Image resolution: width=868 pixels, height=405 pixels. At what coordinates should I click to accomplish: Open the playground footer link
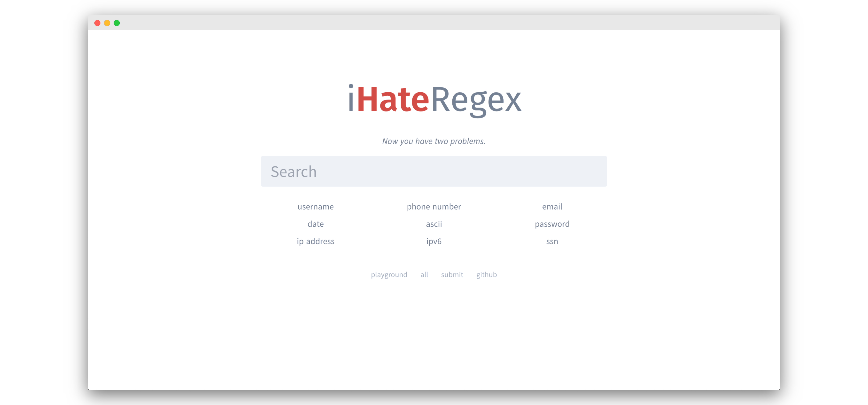coord(389,275)
